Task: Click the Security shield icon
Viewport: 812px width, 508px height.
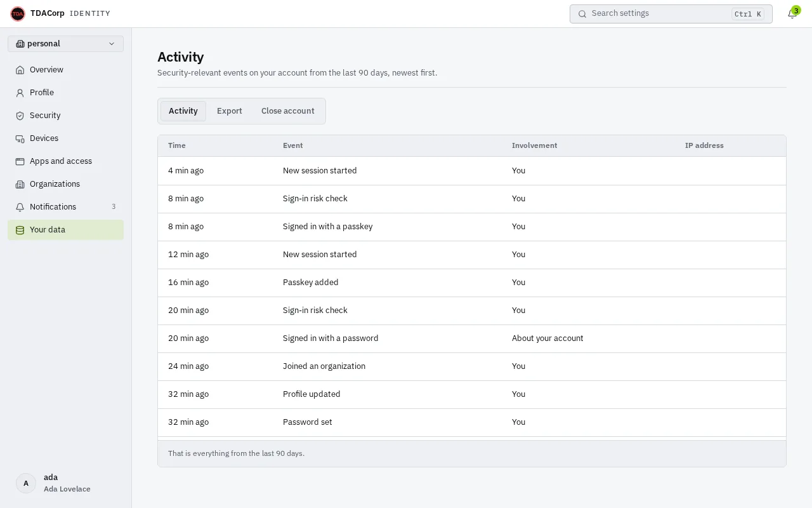Action: point(20,116)
